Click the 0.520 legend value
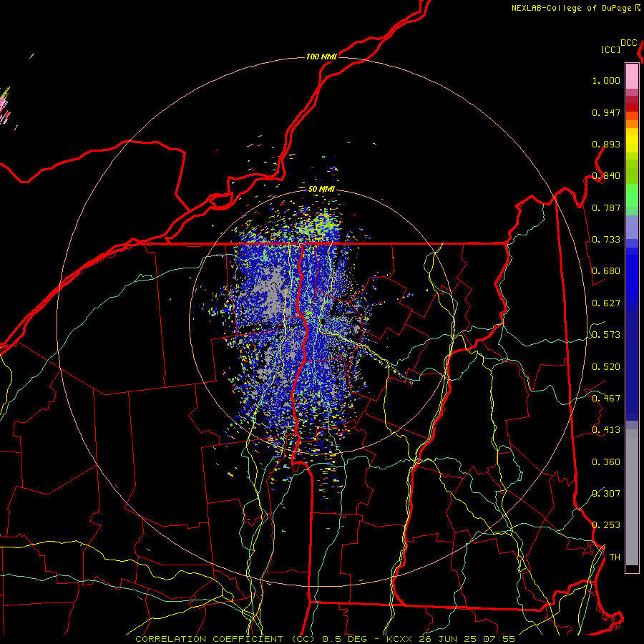This screenshot has height=644, width=644. [606, 367]
